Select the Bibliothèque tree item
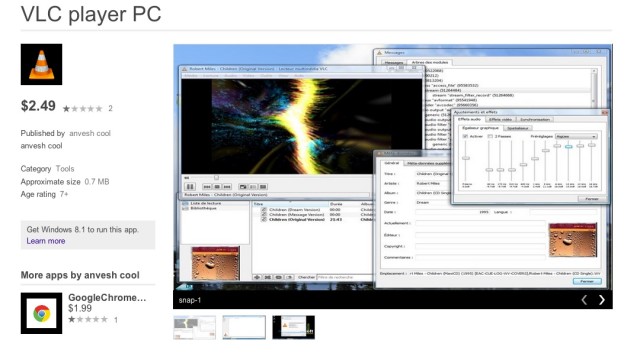This screenshot has width=640, height=360. click(x=203, y=208)
